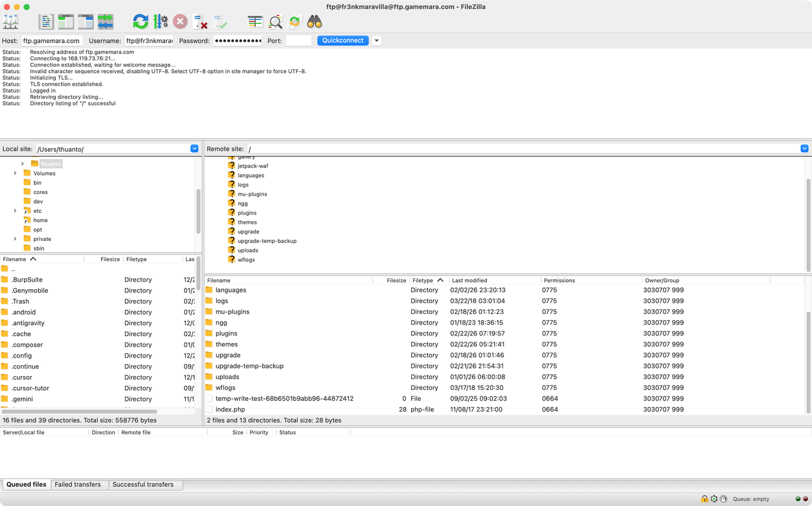Click the Port input field

point(298,41)
